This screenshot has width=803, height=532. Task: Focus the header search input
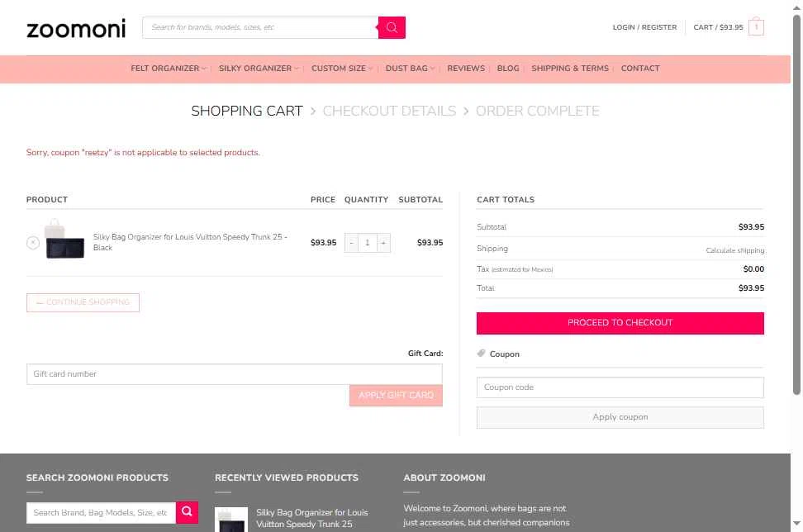tap(260, 27)
